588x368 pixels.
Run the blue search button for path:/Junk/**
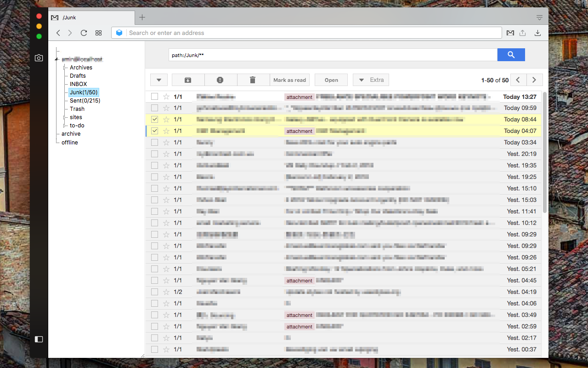point(511,54)
